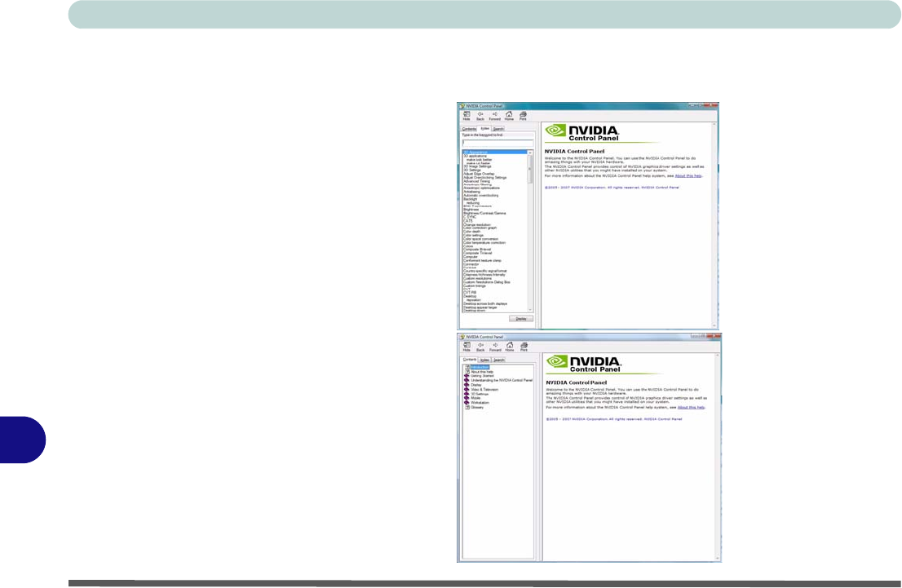Screen dimensions: 902x588
Task: Select '3D applications' index entry
Action: [475, 156]
